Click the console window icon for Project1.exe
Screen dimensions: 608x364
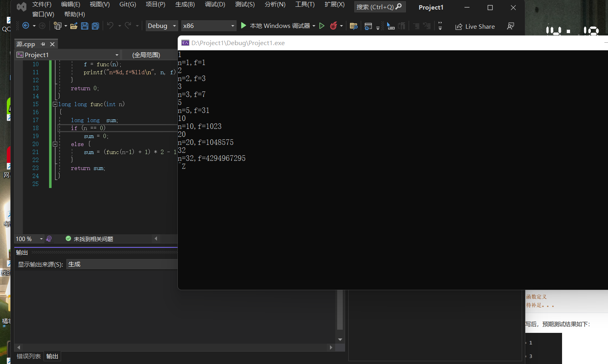tap(185, 43)
